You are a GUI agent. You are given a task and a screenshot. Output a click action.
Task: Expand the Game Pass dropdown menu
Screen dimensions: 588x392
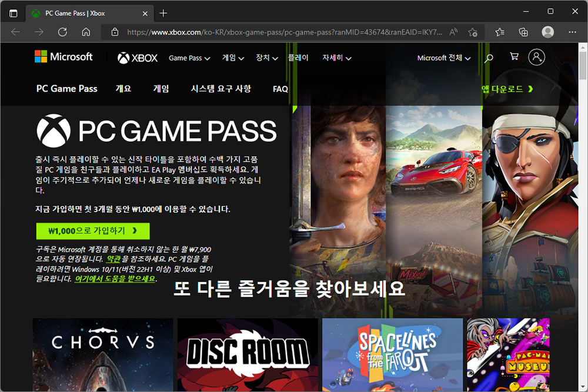click(189, 58)
